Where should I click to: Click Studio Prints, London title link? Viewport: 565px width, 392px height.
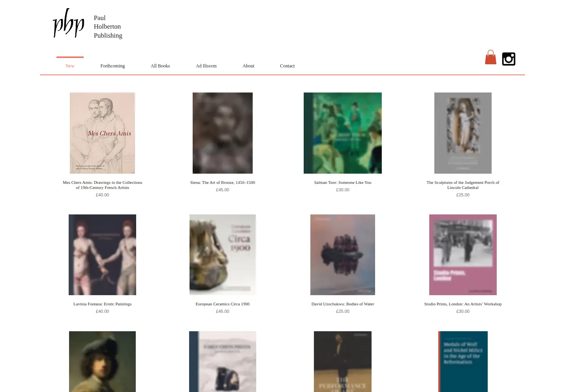463,304
